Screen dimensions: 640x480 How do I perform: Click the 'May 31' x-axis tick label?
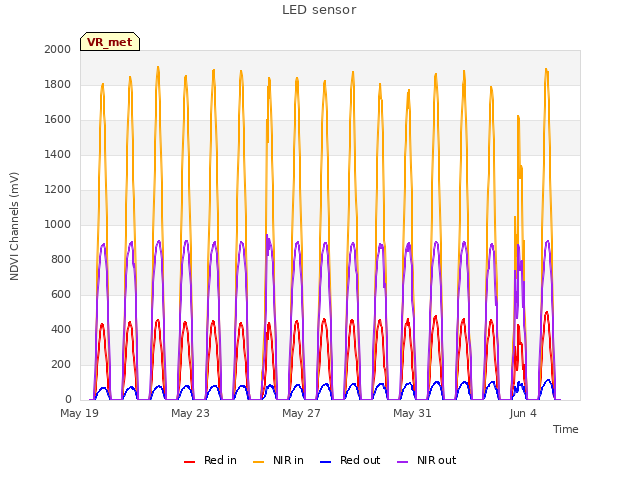pyautogui.click(x=412, y=413)
